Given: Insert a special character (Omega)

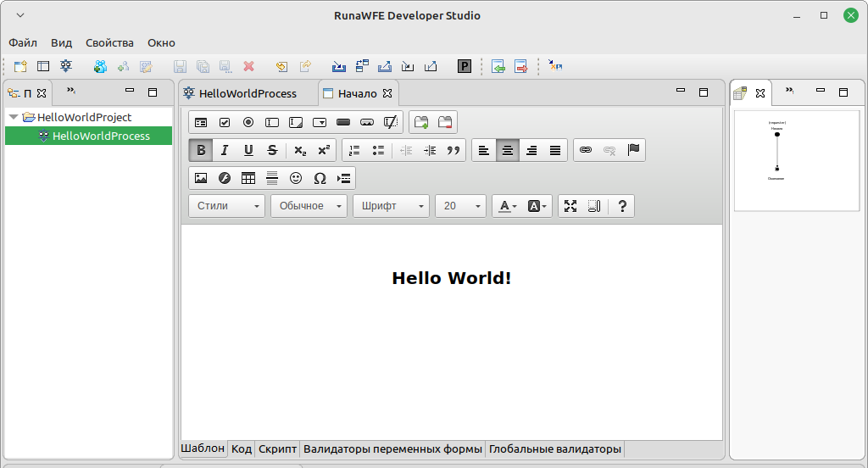Looking at the screenshot, I should [x=320, y=178].
